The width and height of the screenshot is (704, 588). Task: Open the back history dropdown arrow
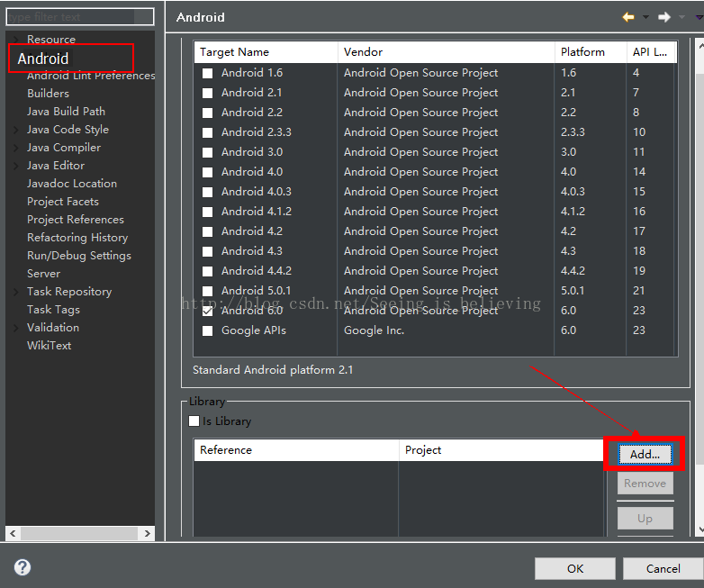[x=645, y=17]
